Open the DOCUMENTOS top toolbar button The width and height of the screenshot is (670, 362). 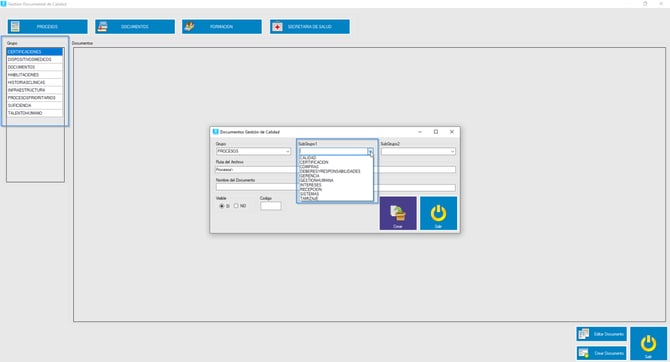point(135,26)
